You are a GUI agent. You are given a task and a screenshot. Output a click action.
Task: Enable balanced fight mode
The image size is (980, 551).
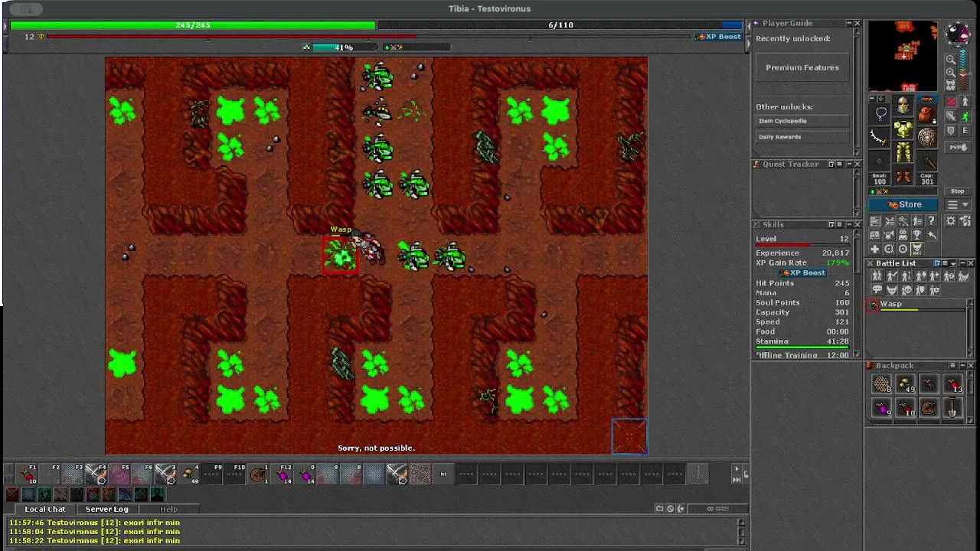point(952,116)
